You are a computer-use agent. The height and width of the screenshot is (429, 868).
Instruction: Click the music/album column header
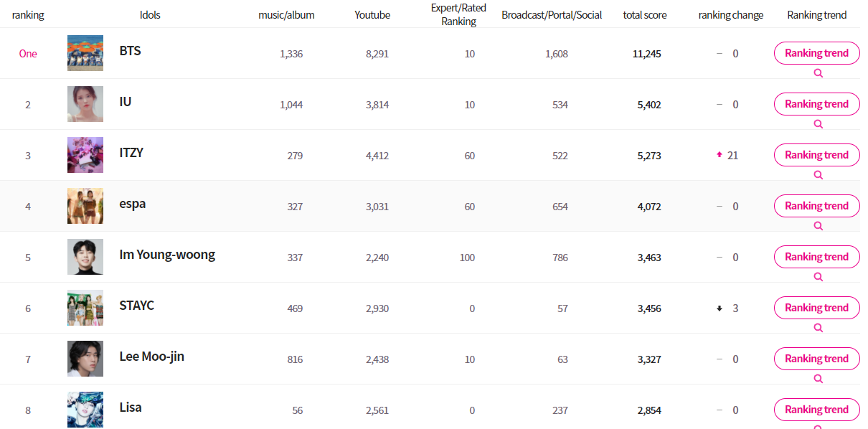click(x=286, y=15)
